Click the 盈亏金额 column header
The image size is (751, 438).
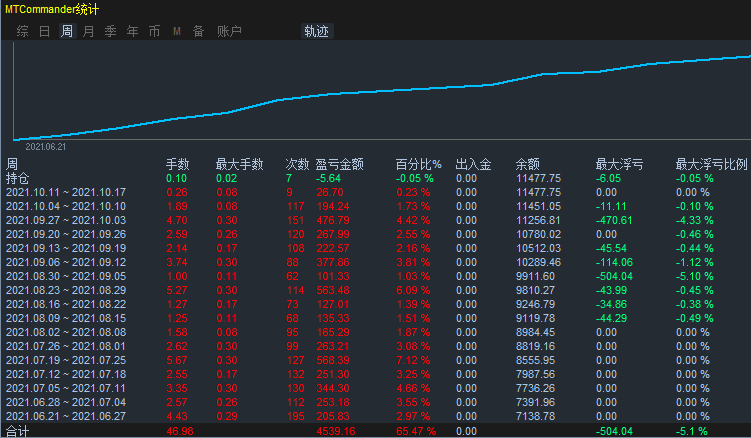point(340,164)
